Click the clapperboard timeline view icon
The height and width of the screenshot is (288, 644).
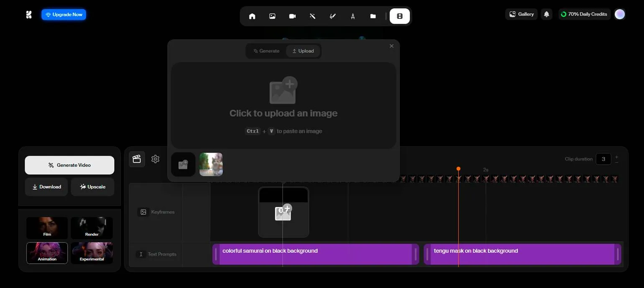[x=137, y=159]
